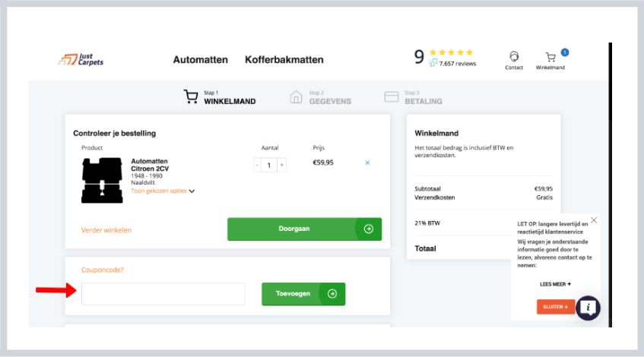This screenshot has width=644, height=357.
Task: Click the Contact headset icon
Action: (x=514, y=57)
